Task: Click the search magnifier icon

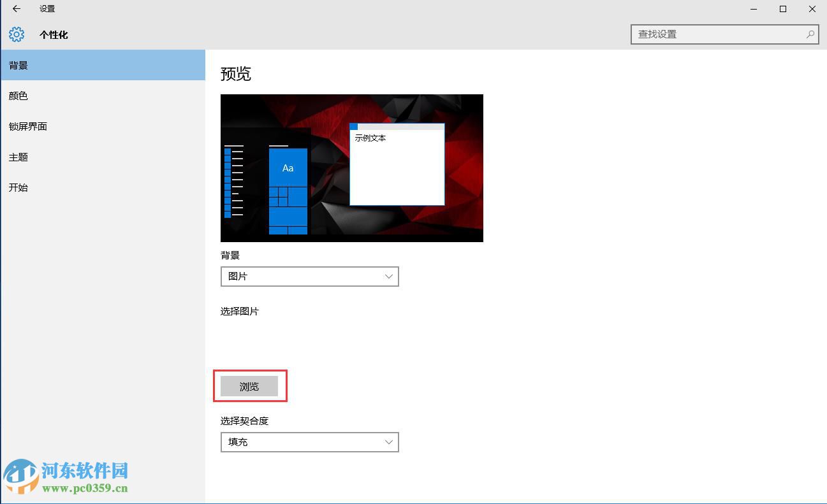Action: 809,34
